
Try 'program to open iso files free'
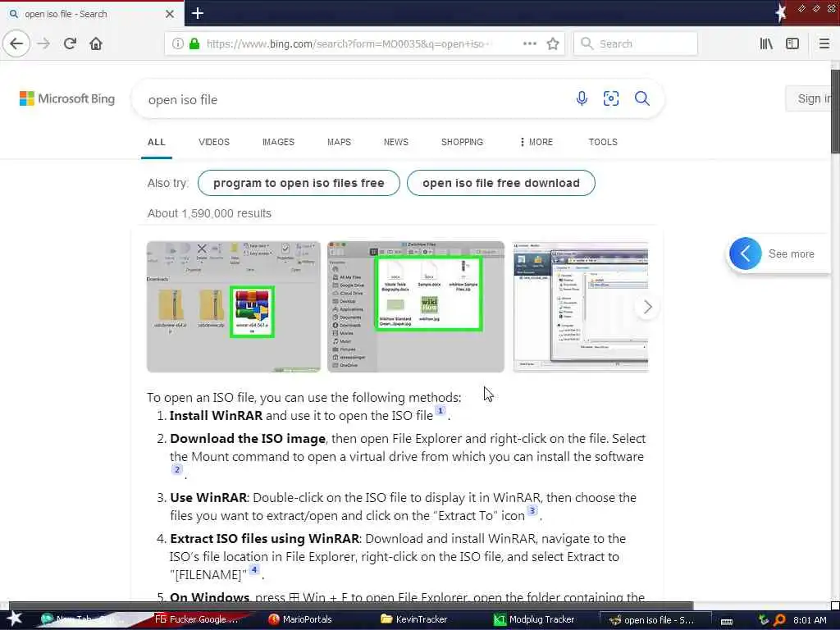point(299,183)
